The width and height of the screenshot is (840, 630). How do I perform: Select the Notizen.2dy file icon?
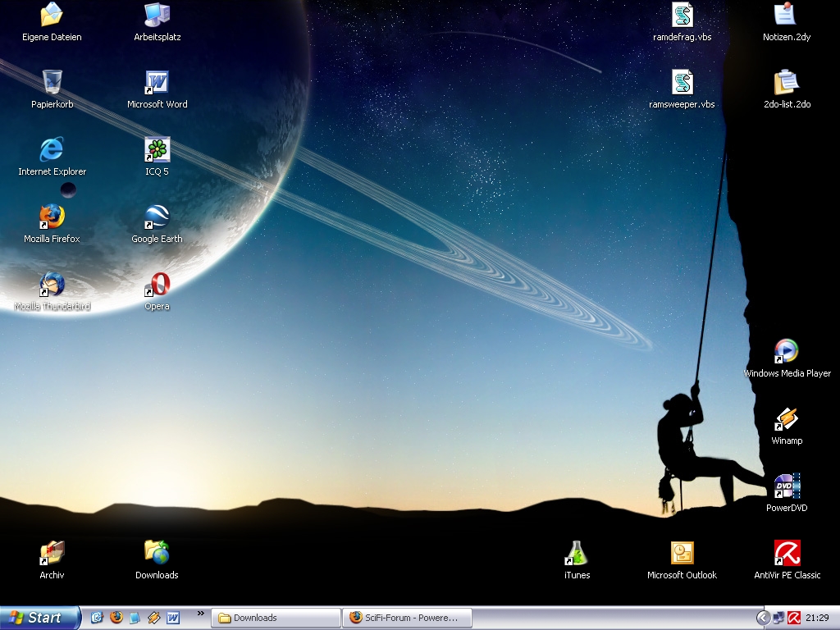point(787,16)
